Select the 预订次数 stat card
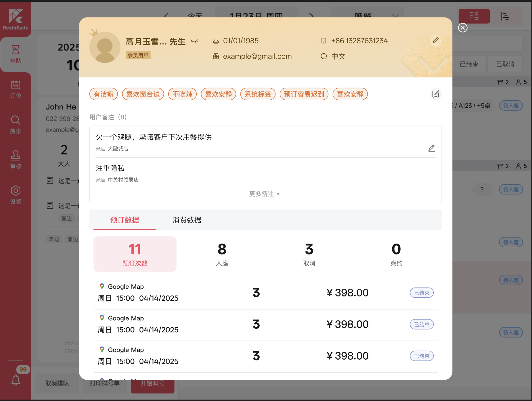This screenshot has height=401, width=532. pyautogui.click(x=135, y=254)
